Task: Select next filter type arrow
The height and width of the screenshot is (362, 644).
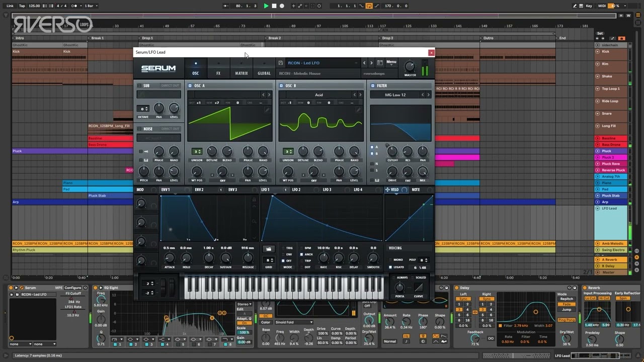Action: pyautogui.click(x=428, y=95)
